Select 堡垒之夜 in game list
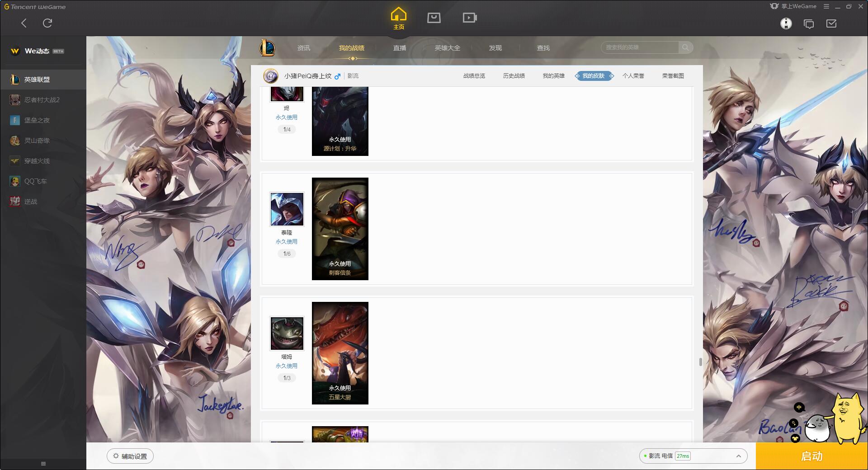This screenshot has width=868, height=470. tap(43, 120)
